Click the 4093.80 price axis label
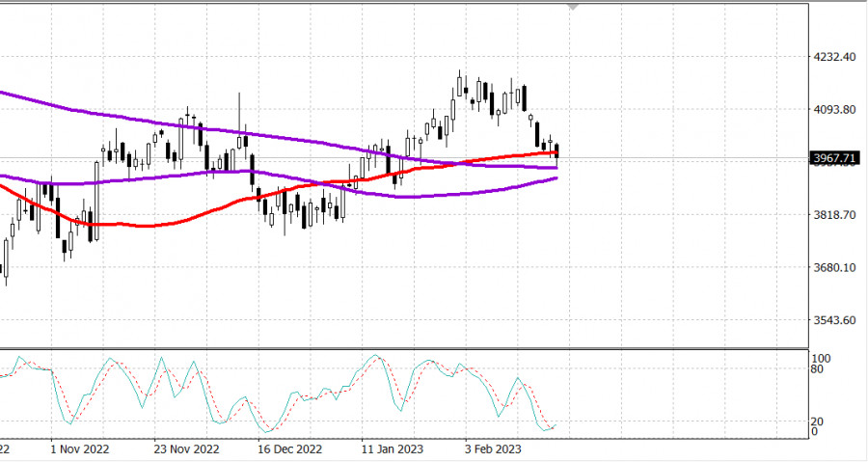This screenshot has height=462, width=868. coord(835,110)
